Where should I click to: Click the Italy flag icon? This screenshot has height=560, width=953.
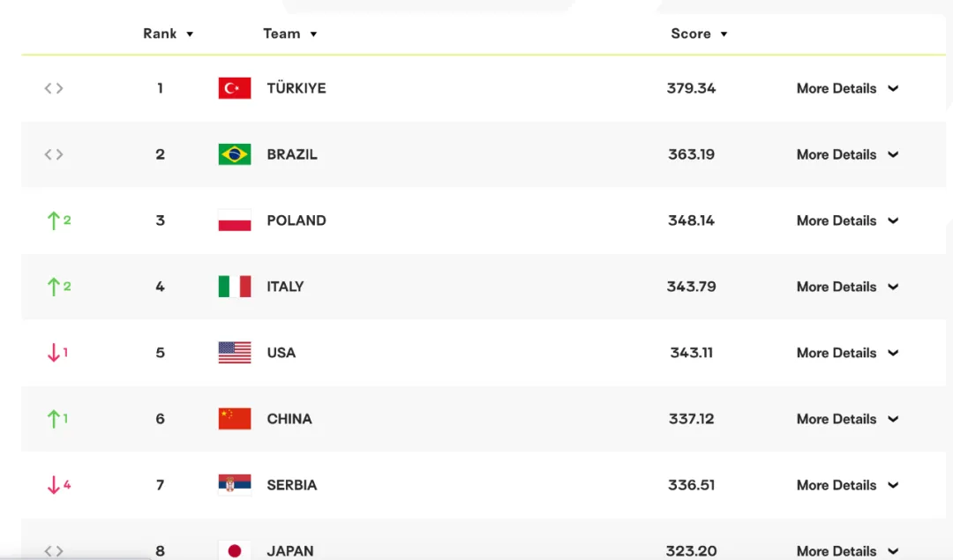(x=235, y=287)
